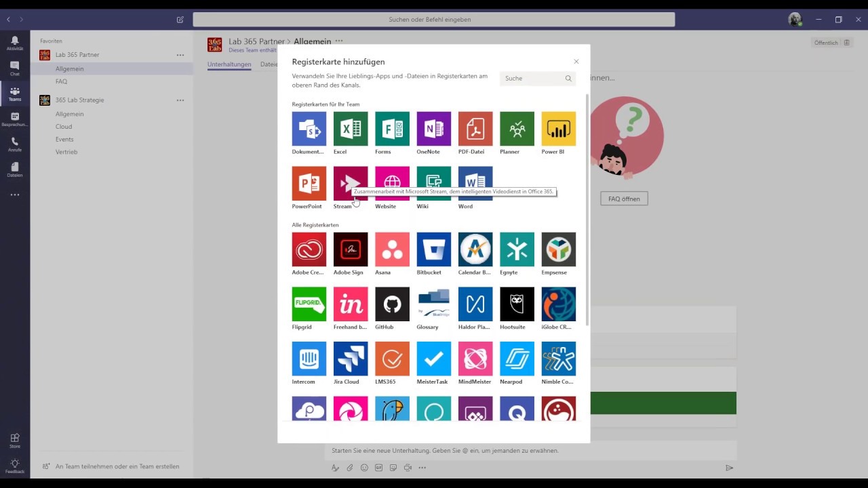This screenshot has height=488, width=868.
Task: Add the Stream app tile
Action: tap(351, 184)
